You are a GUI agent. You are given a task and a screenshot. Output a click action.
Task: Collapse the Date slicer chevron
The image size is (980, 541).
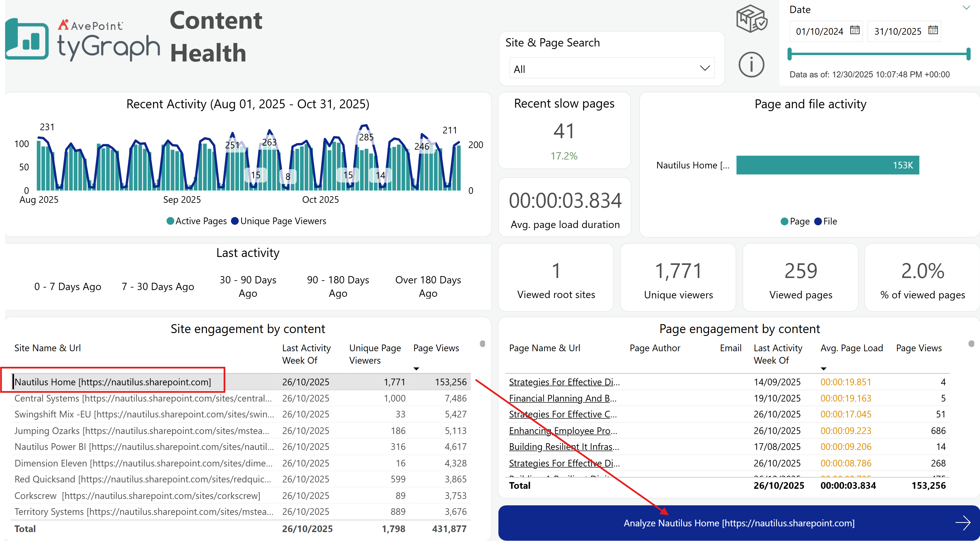(x=966, y=8)
